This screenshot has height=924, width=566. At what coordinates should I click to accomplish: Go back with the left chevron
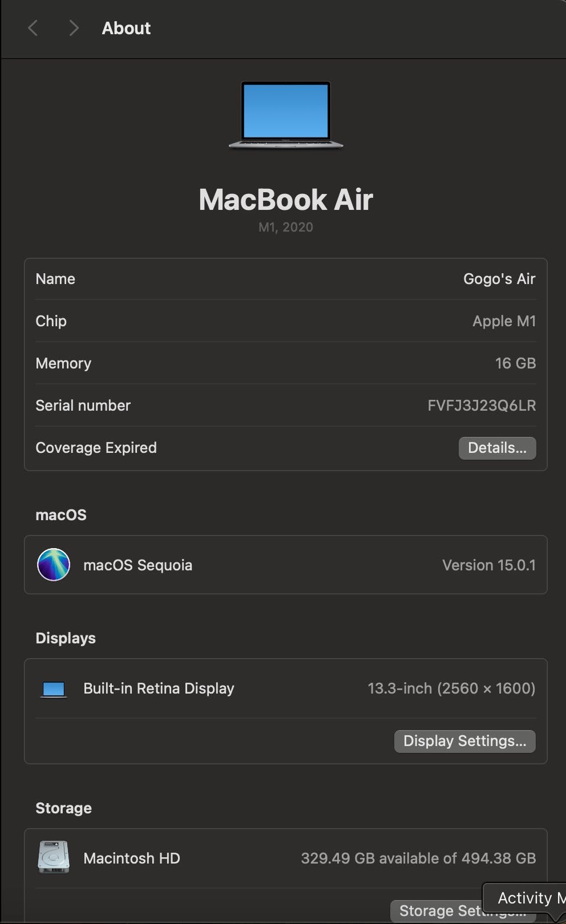point(33,28)
